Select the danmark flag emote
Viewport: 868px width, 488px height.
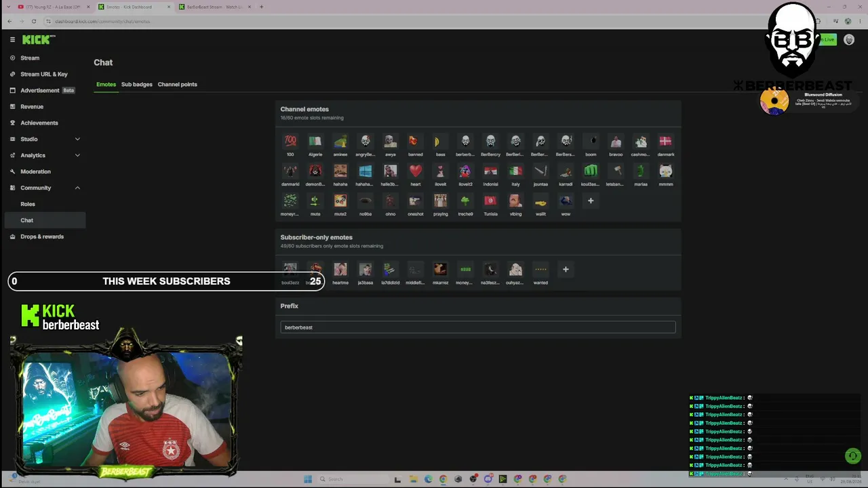pos(666,141)
